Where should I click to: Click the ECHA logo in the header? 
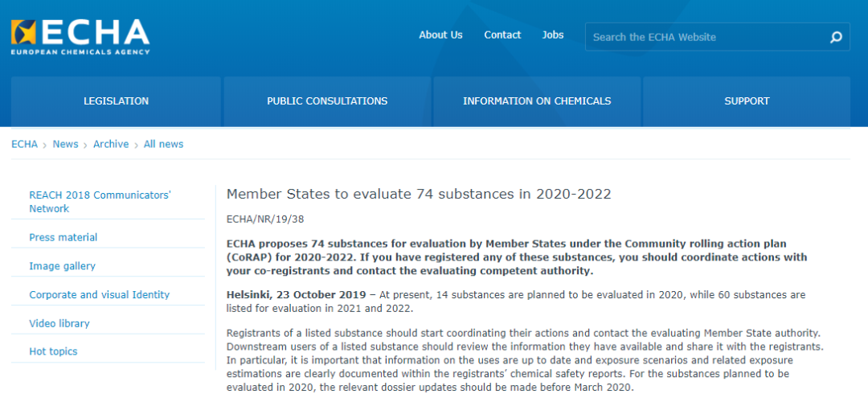80,37
